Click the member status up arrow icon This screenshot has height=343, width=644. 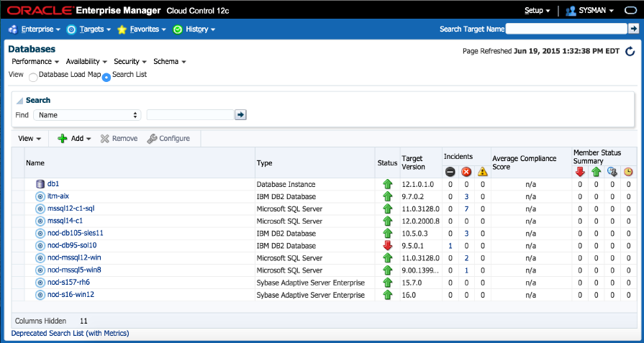596,173
